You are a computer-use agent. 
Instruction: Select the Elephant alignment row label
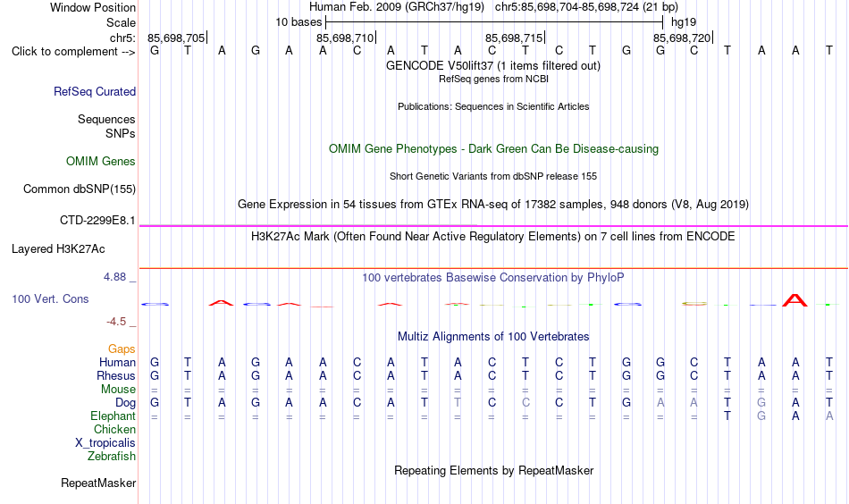tap(113, 416)
